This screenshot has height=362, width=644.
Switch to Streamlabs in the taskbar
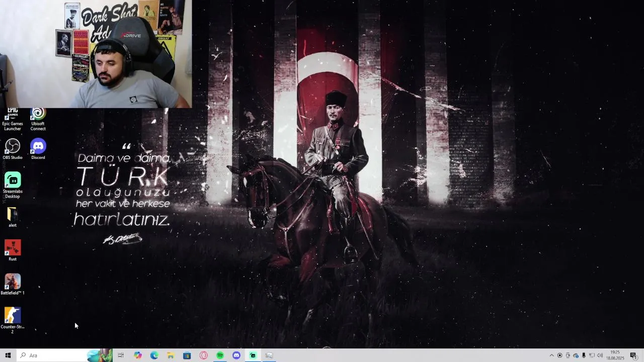(x=253, y=355)
